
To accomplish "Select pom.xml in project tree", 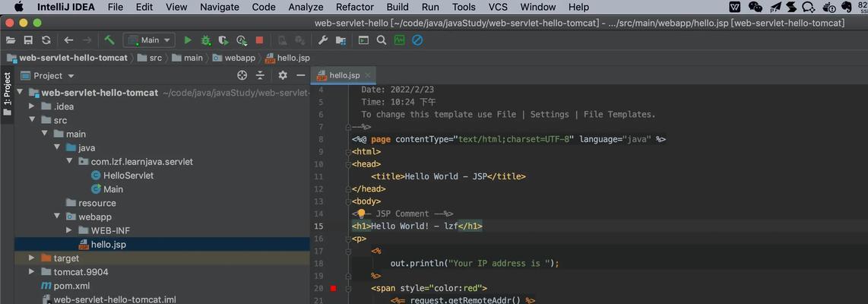I will coord(65,286).
